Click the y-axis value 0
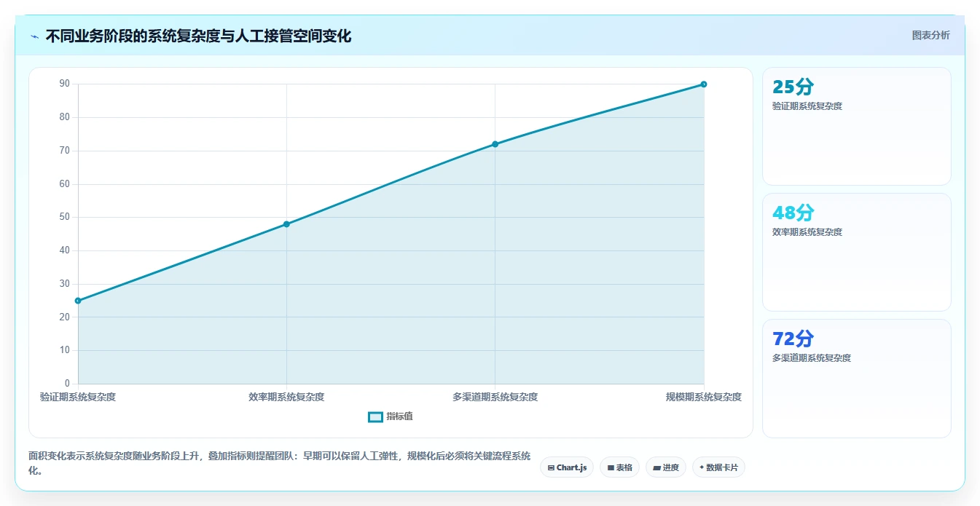Viewport: 980px width, 506px height. (67, 383)
